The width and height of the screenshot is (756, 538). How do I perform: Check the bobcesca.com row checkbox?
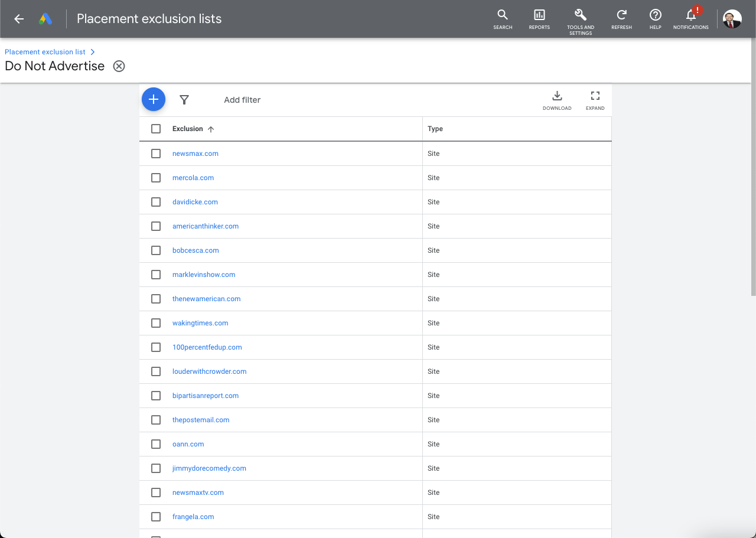[156, 250]
